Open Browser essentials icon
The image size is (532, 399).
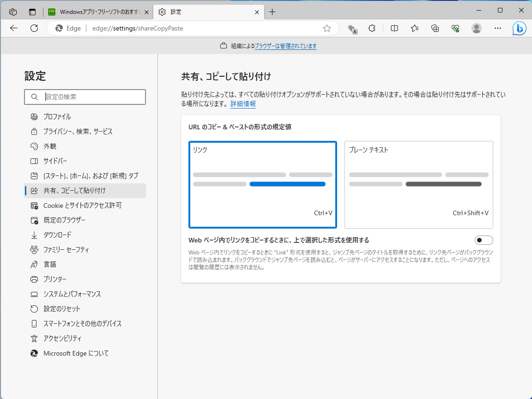coord(455,28)
